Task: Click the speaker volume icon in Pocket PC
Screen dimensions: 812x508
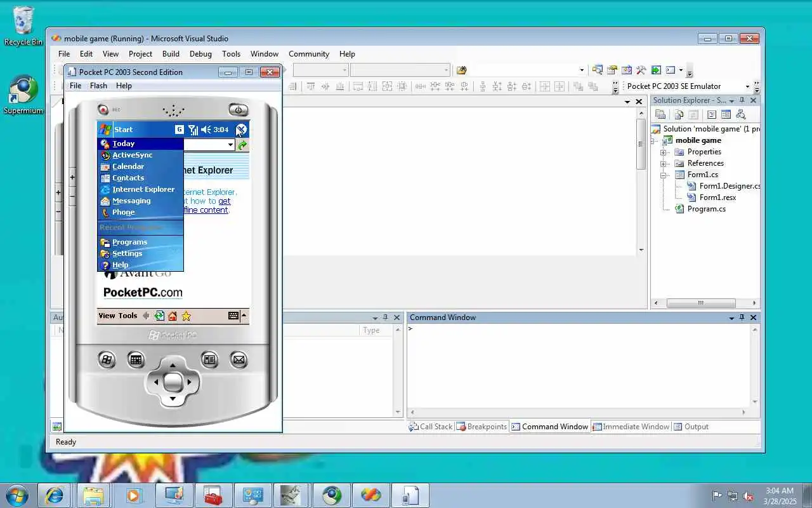Action: (x=206, y=130)
